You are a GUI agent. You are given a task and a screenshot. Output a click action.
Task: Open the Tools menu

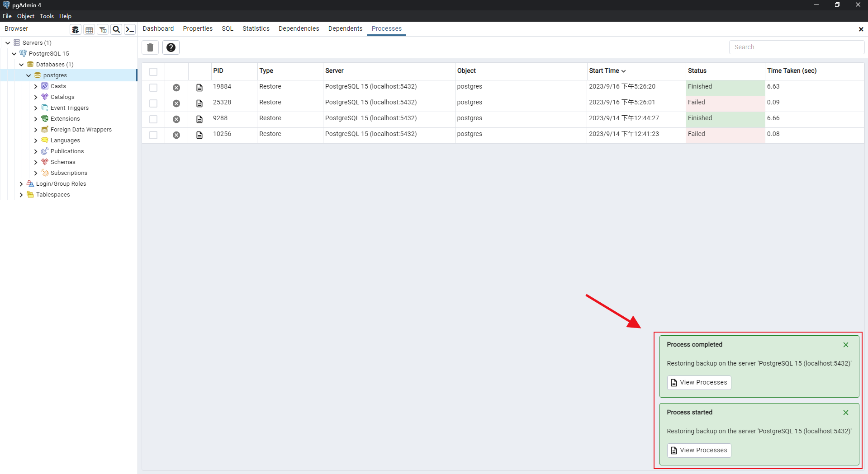click(x=47, y=16)
